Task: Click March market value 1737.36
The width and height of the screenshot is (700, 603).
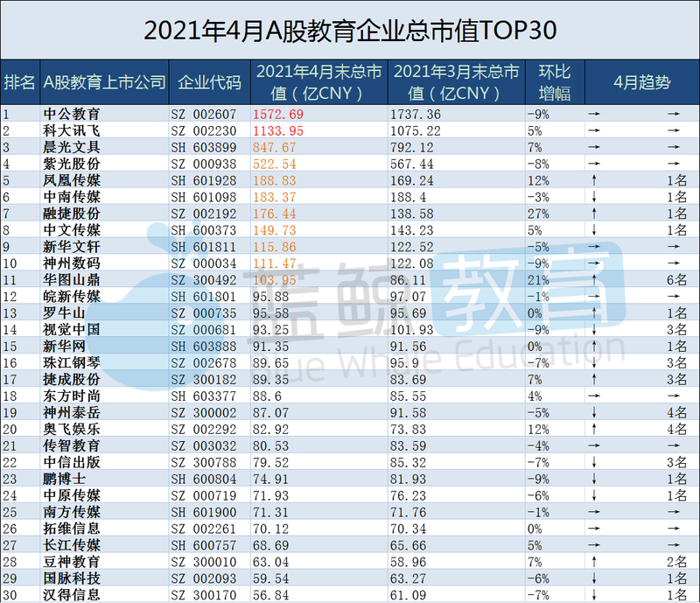Action: point(416,115)
